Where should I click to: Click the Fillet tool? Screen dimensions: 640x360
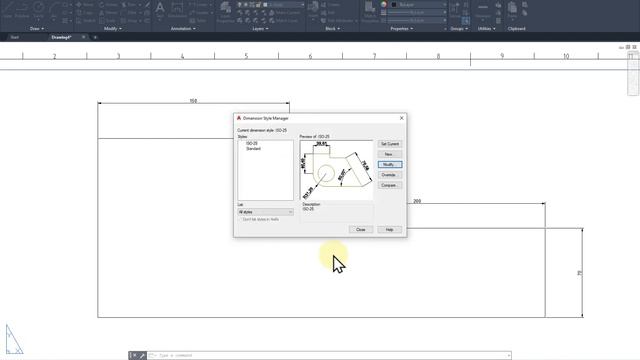coord(129,13)
